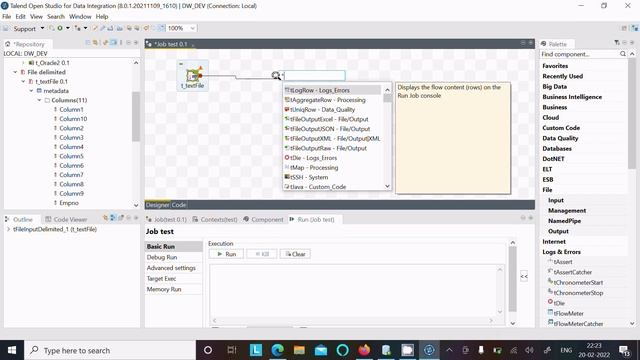Click the Clear button in Execution

click(x=295, y=254)
